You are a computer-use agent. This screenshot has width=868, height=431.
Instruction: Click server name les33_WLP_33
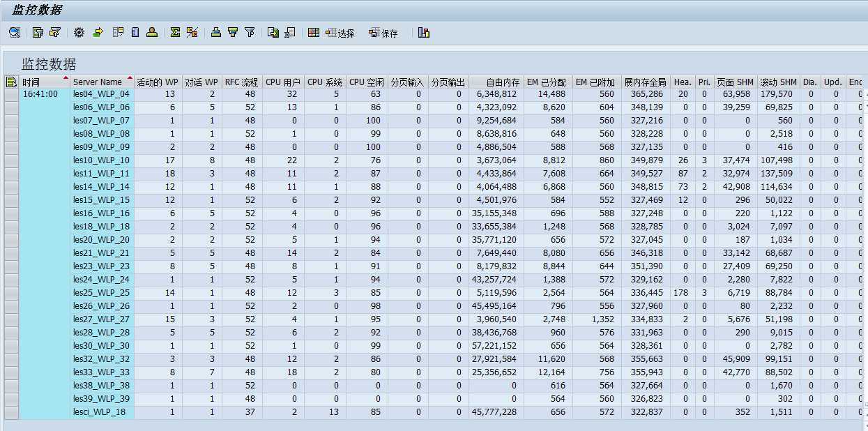(101, 372)
